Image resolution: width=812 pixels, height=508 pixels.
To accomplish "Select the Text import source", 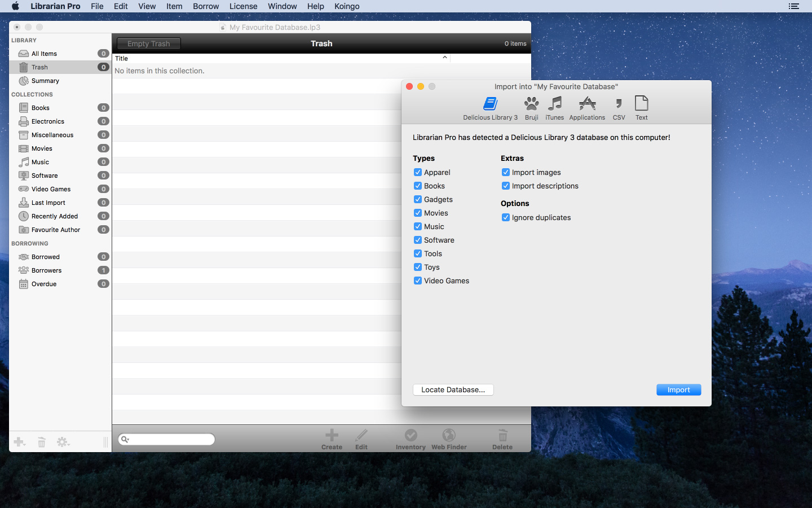I will click(642, 108).
